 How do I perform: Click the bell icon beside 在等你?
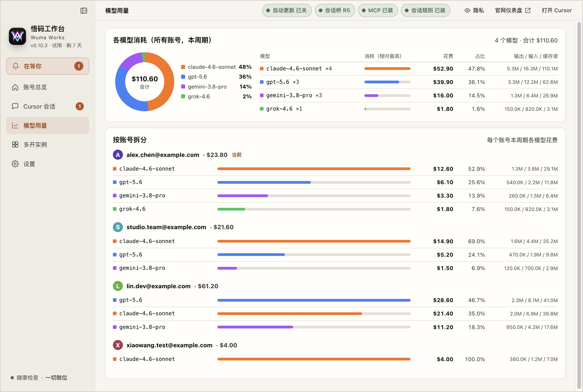click(15, 66)
